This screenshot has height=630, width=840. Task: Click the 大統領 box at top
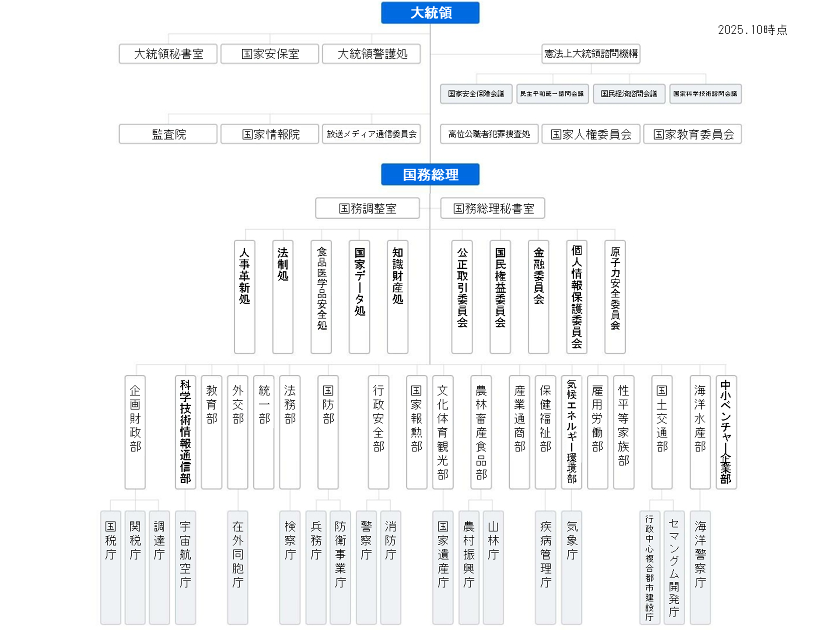430,13
